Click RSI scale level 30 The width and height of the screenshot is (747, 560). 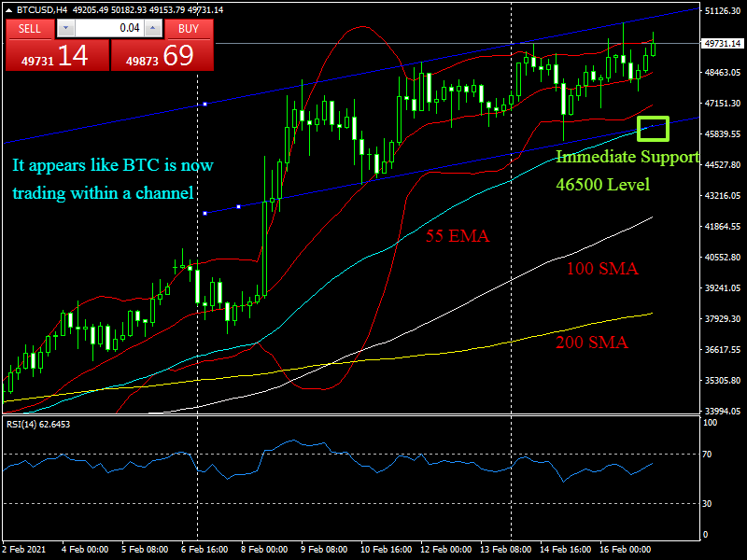click(708, 504)
